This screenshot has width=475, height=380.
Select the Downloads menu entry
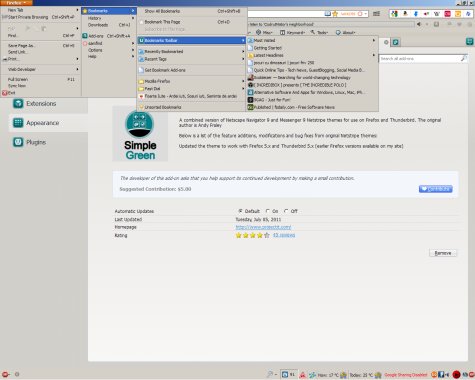109,25
